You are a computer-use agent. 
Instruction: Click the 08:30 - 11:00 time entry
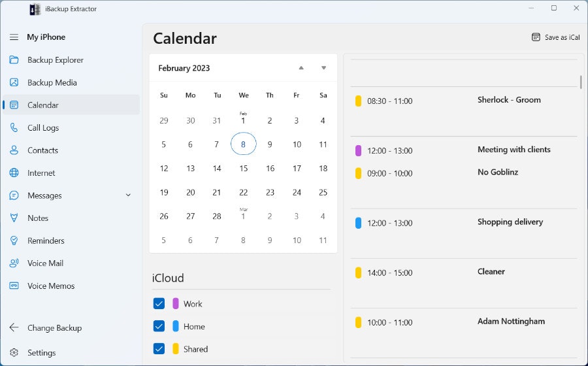tap(389, 101)
